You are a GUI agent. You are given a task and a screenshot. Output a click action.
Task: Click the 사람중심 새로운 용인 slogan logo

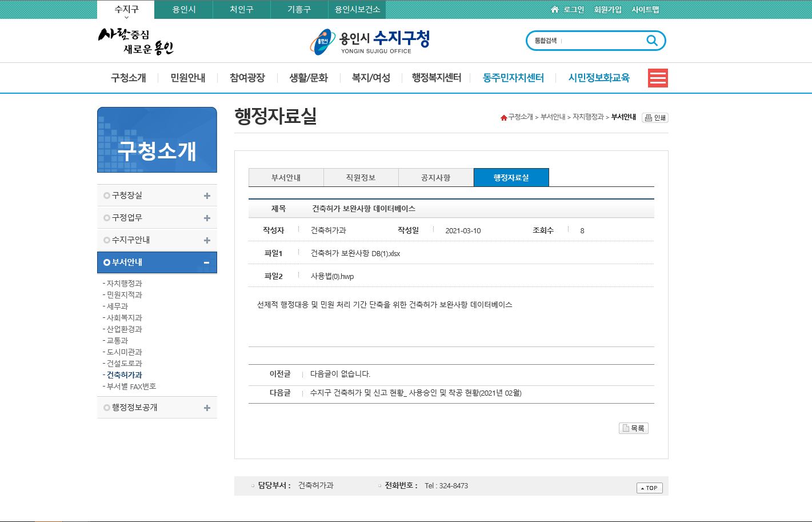(135, 42)
